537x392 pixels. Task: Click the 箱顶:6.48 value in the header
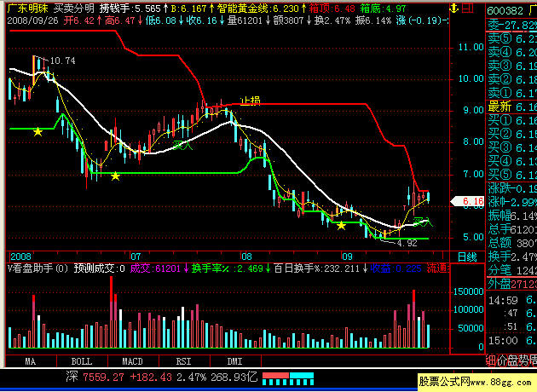point(332,9)
